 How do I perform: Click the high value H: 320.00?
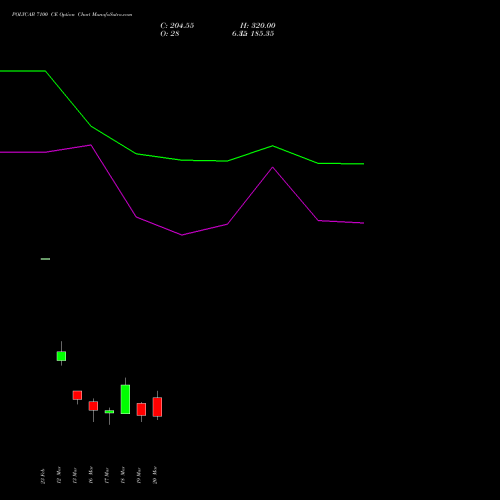click(x=258, y=26)
